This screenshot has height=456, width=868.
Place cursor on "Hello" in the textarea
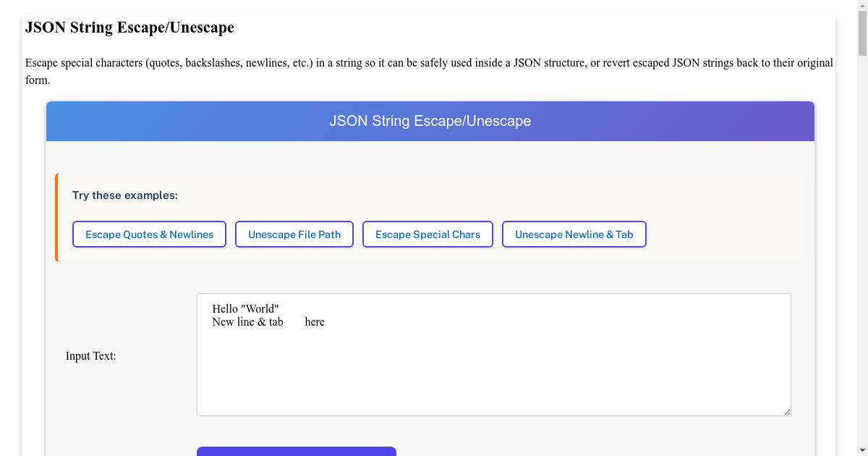[x=225, y=309]
